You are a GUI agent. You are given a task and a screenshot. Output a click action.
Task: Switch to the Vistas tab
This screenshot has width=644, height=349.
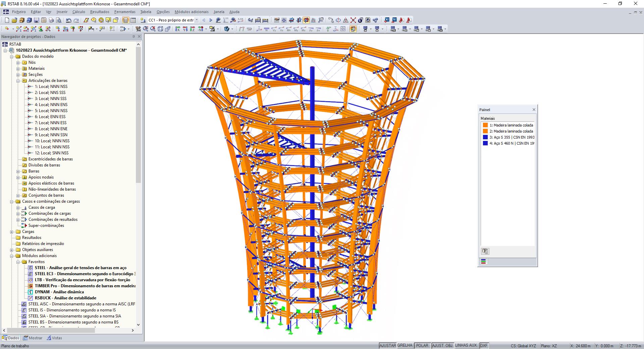tap(56, 338)
